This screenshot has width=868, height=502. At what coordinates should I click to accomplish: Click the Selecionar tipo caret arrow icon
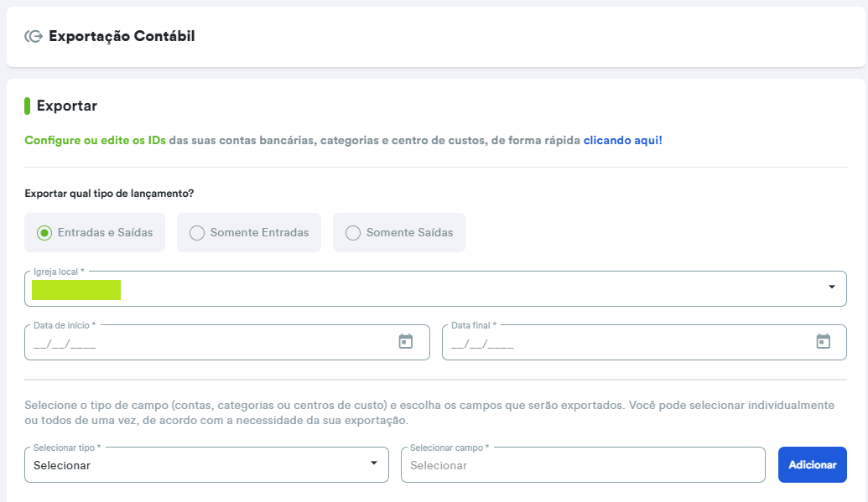374,463
